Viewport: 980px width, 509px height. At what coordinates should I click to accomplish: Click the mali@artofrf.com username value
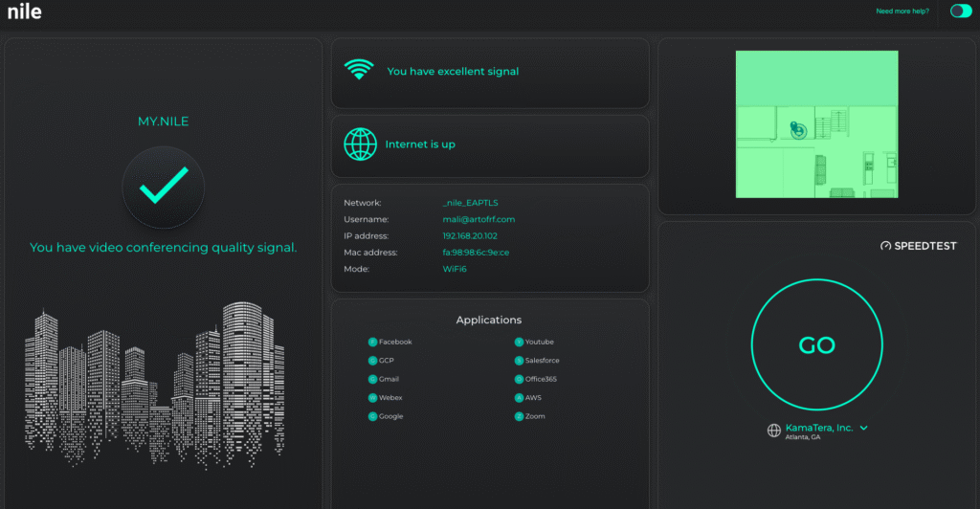(479, 219)
